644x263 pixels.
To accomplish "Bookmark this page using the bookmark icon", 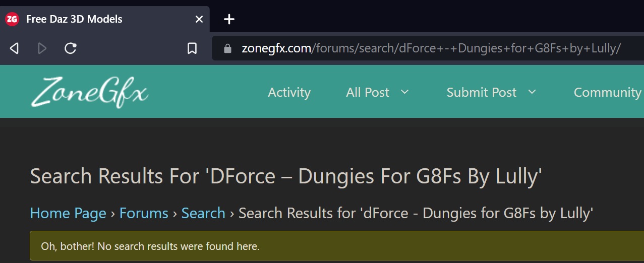I will pos(192,48).
